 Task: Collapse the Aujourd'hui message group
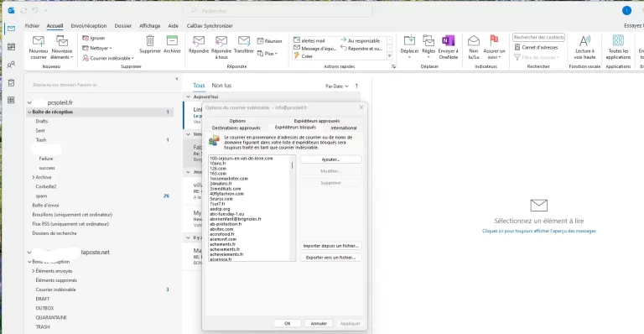[x=188, y=97]
